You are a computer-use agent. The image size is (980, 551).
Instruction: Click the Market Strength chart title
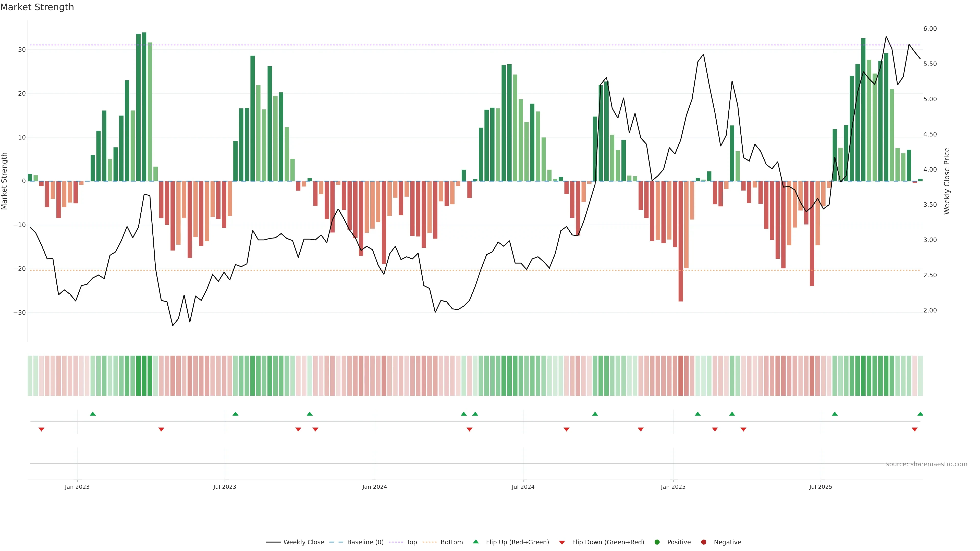click(x=37, y=7)
